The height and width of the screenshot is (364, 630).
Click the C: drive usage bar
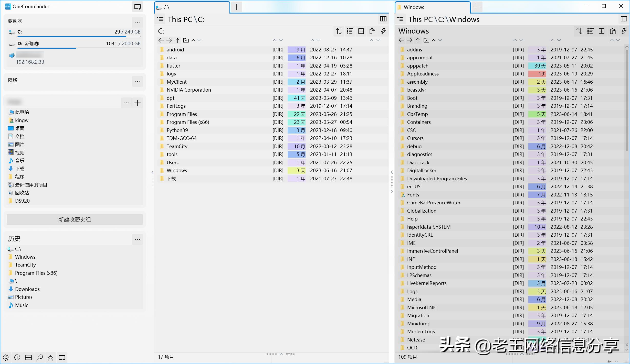(x=79, y=37)
